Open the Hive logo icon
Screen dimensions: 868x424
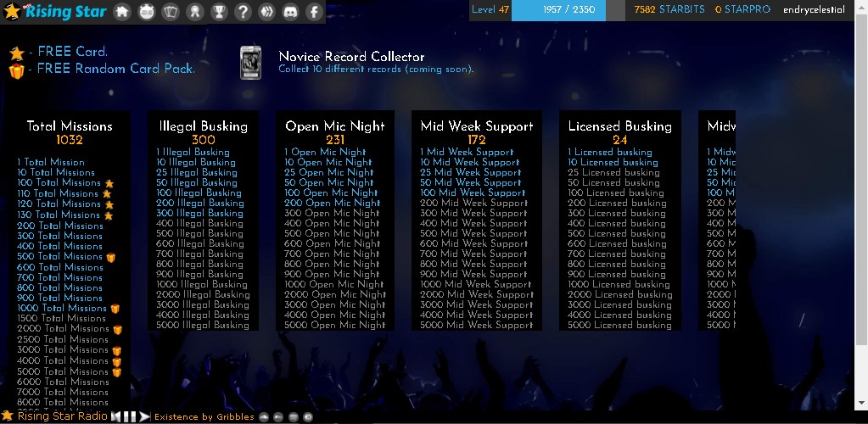[x=266, y=12]
